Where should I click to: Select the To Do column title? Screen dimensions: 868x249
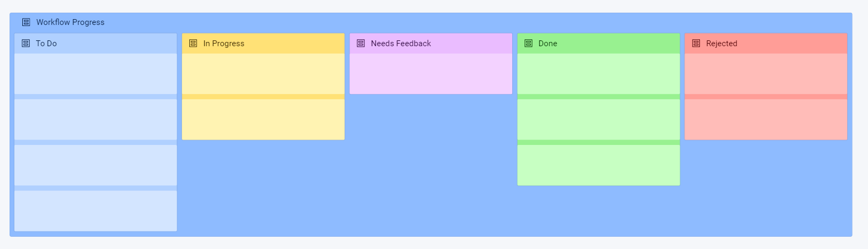(46, 44)
